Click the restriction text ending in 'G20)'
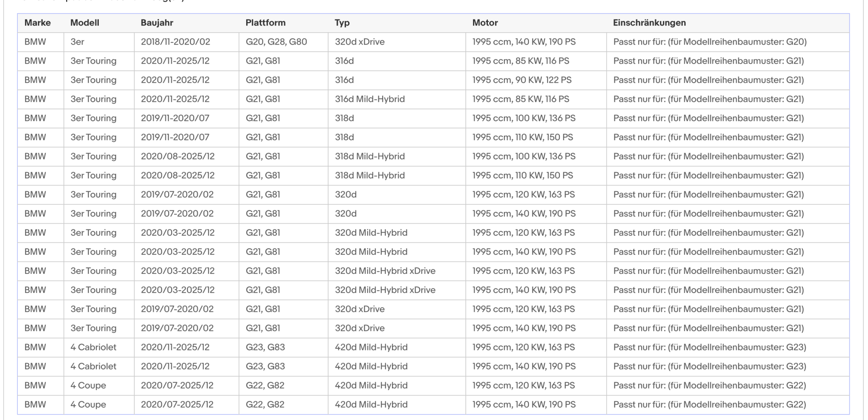The width and height of the screenshot is (868, 420). tap(710, 42)
